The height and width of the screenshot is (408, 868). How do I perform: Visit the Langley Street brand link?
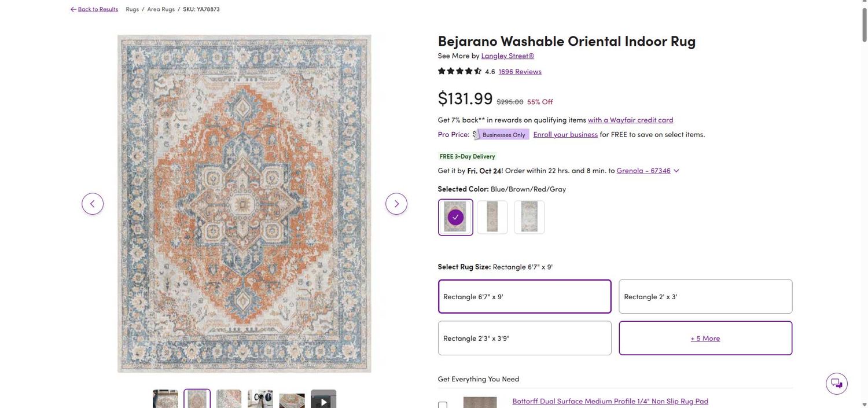click(x=507, y=56)
